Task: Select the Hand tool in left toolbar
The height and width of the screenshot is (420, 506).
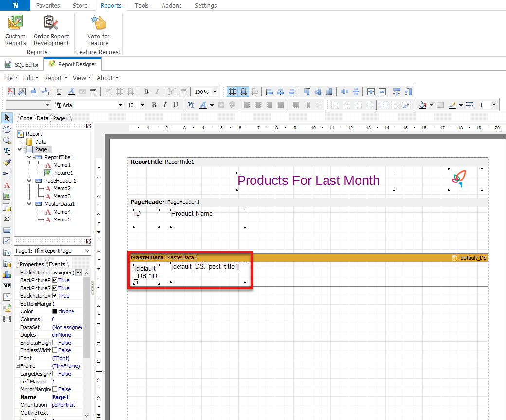Action: pyautogui.click(x=7, y=129)
